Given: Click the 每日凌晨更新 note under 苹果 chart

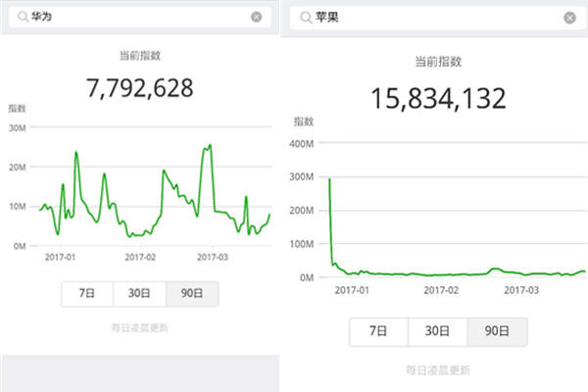Looking at the screenshot, I should 438,370.
